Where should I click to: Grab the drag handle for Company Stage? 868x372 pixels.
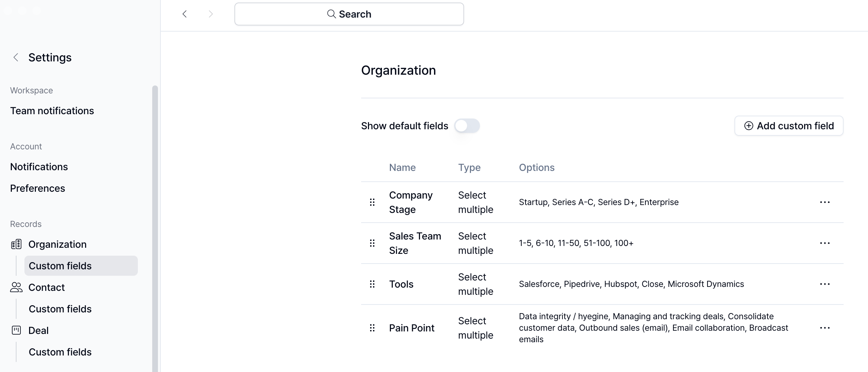[372, 202]
